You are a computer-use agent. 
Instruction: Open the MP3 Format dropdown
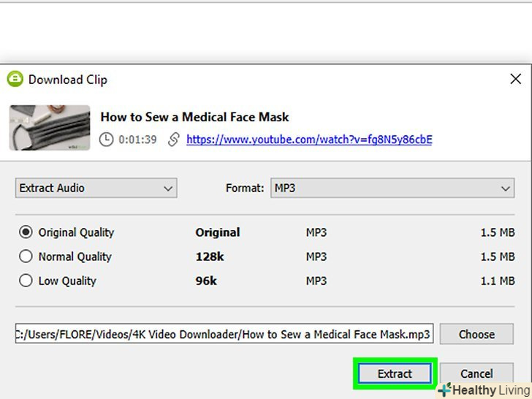pos(392,188)
